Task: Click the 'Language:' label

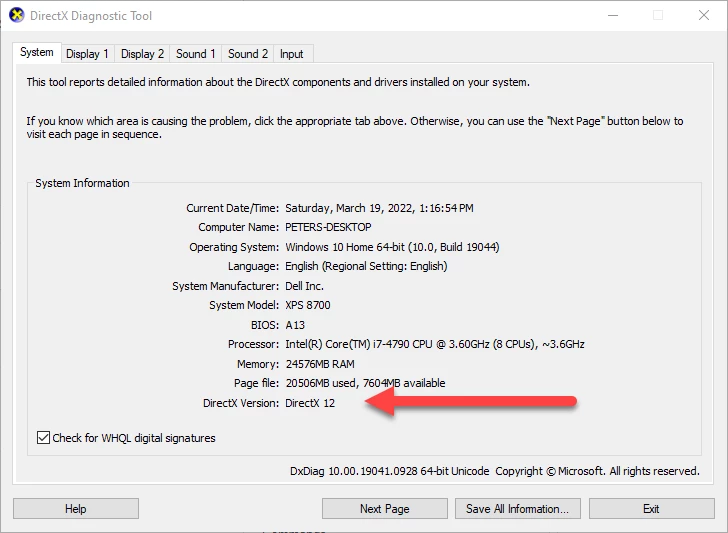Action: pyautogui.click(x=253, y=266)
